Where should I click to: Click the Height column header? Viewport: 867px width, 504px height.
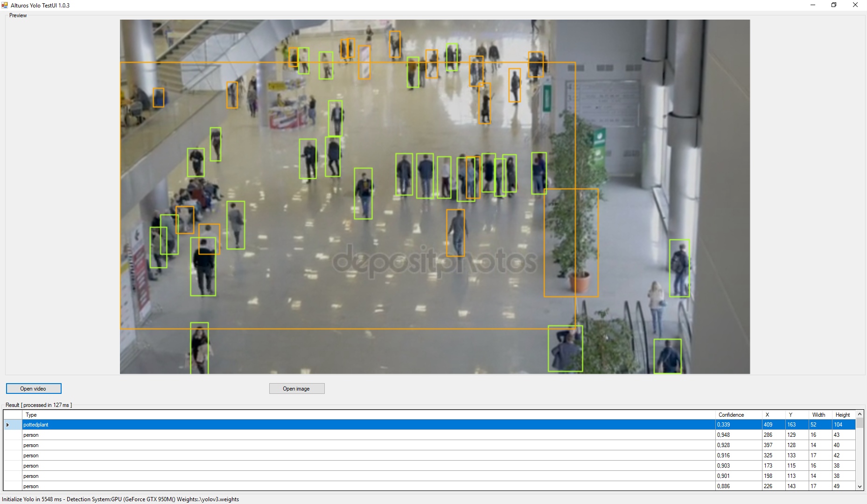coord(844,415)
